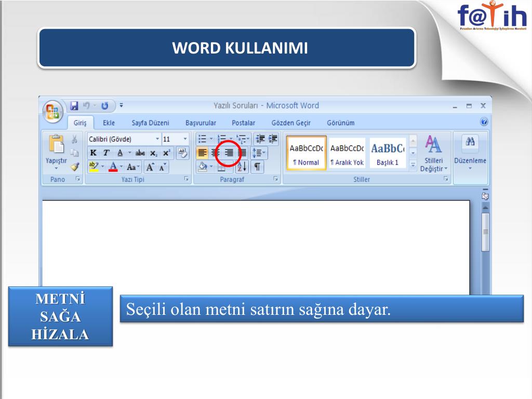532x399 pixels.
Task: Click the Clear Formatting eraser icon
Action: click(x=182, y=153)
